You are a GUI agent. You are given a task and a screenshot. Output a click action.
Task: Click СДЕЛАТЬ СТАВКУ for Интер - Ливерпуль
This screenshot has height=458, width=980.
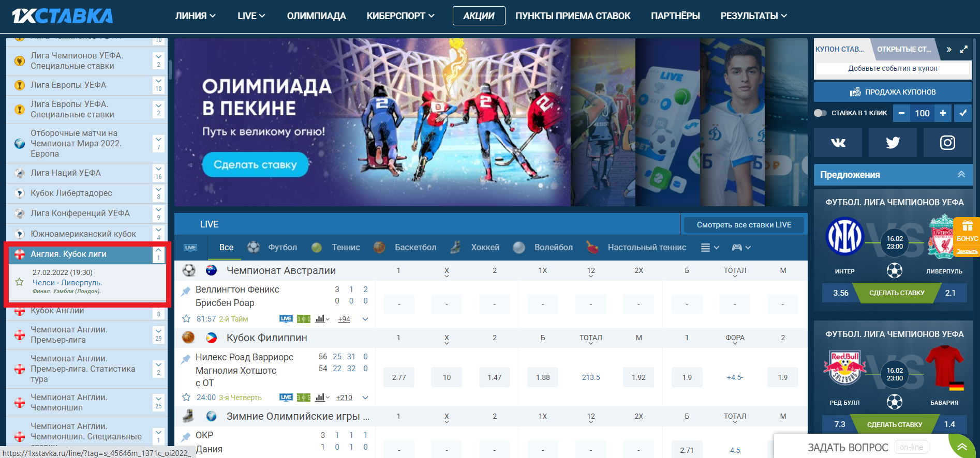pos(896,293)
